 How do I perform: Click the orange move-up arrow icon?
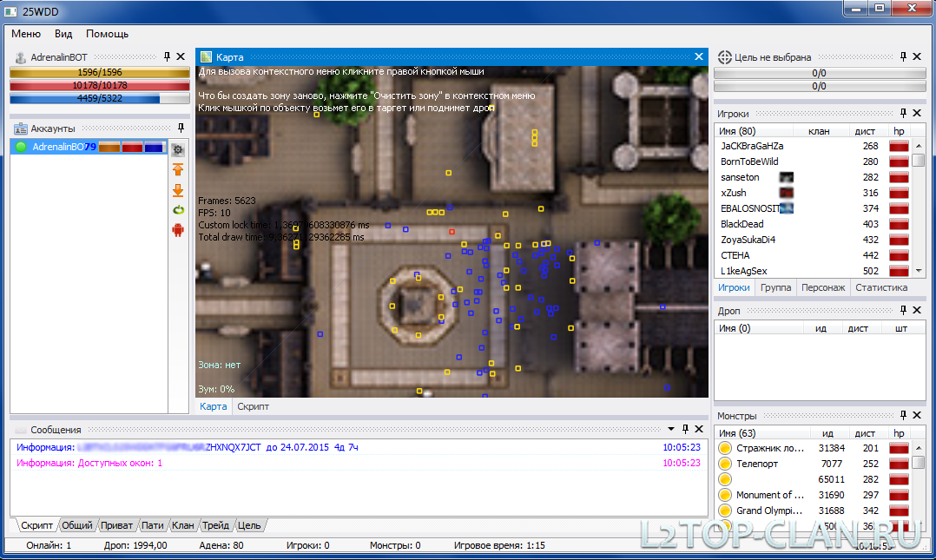click(x=178, y=169)
